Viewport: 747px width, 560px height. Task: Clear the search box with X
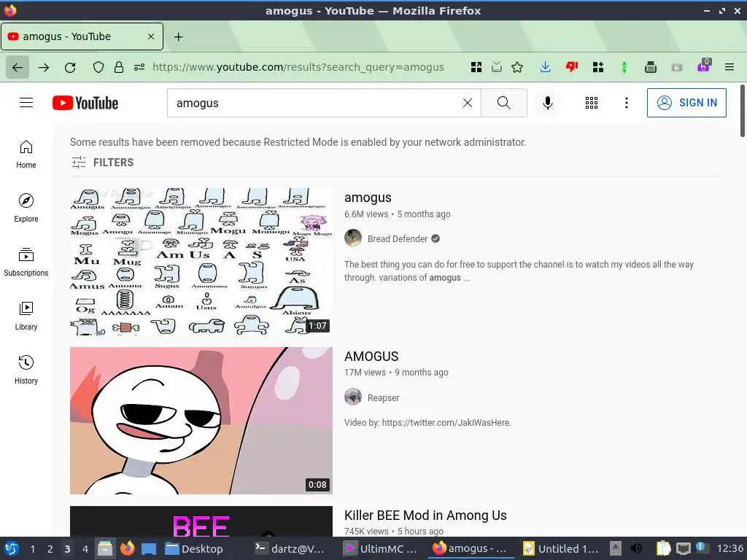468,103
